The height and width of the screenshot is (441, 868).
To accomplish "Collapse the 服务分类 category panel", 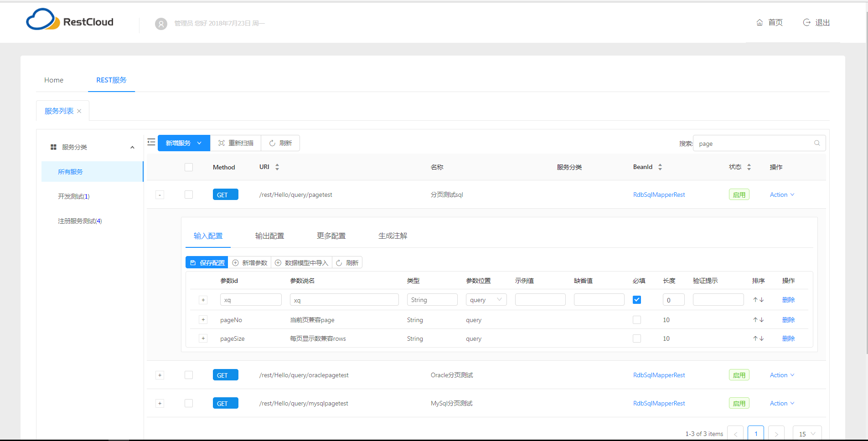I will [132, 147].
